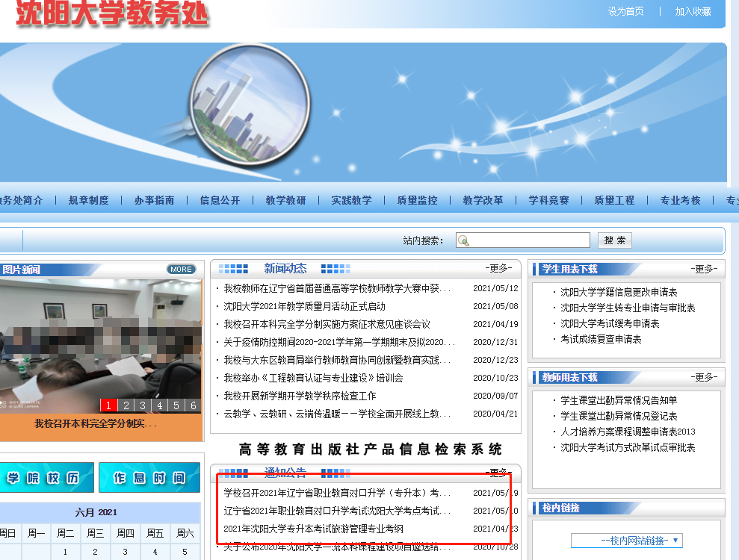The width and height of the screenshot is (739, 560).
Task: Click the magnifier icon in search box
Action: click(463, 240)
